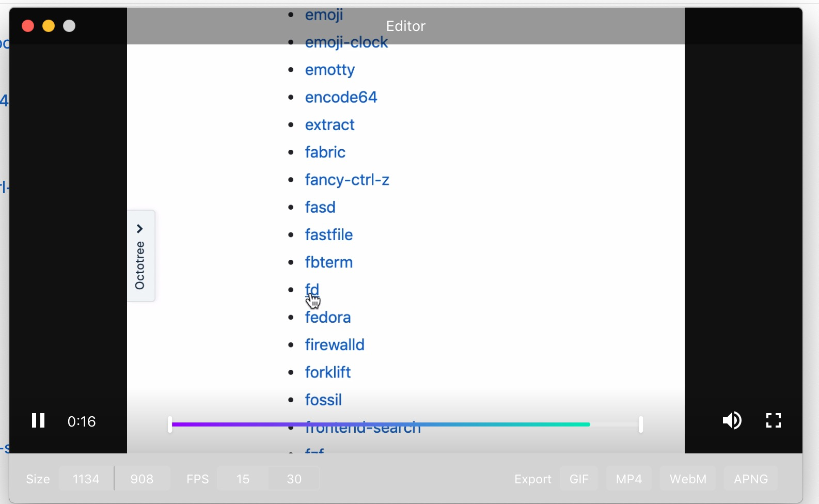
Task: Export as GIF
Action: [x=579, y=479]
